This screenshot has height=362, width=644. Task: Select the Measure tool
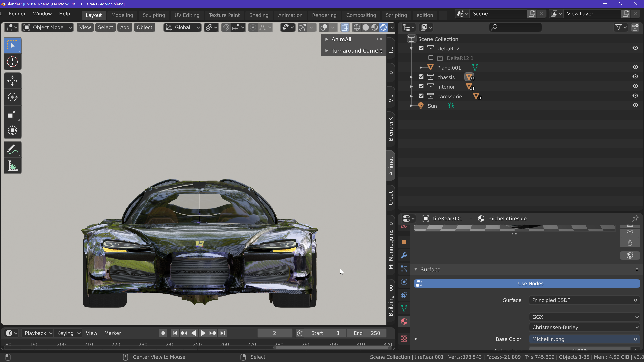[12, 166]
